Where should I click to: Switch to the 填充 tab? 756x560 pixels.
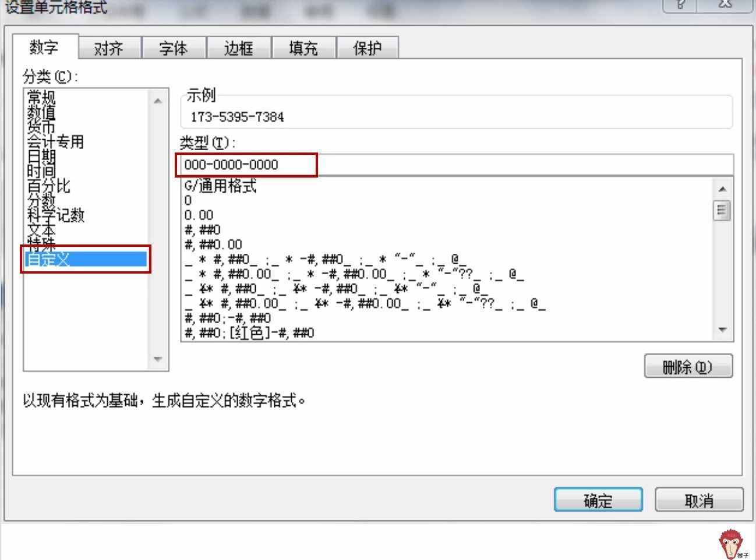303,48
